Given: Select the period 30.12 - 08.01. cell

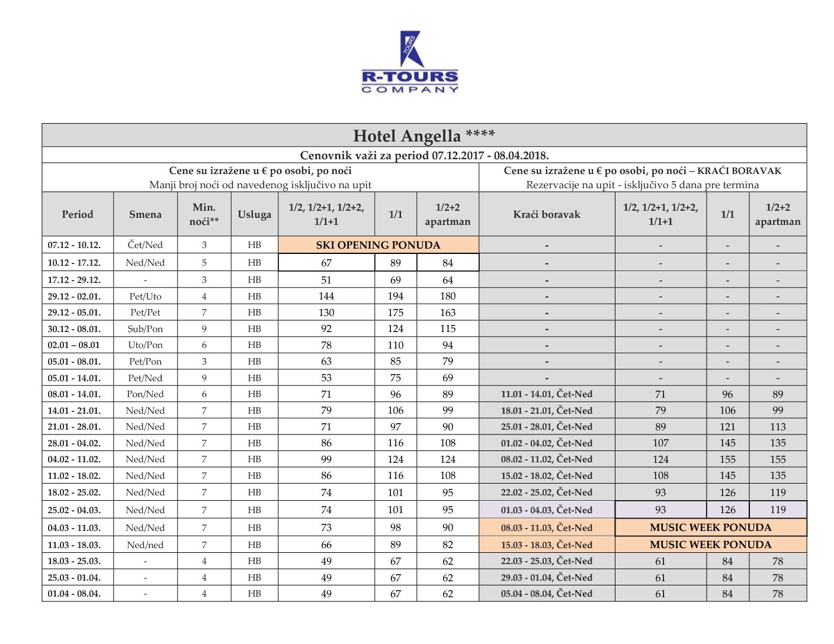Looking at the screenshot, I should (78, 329).
